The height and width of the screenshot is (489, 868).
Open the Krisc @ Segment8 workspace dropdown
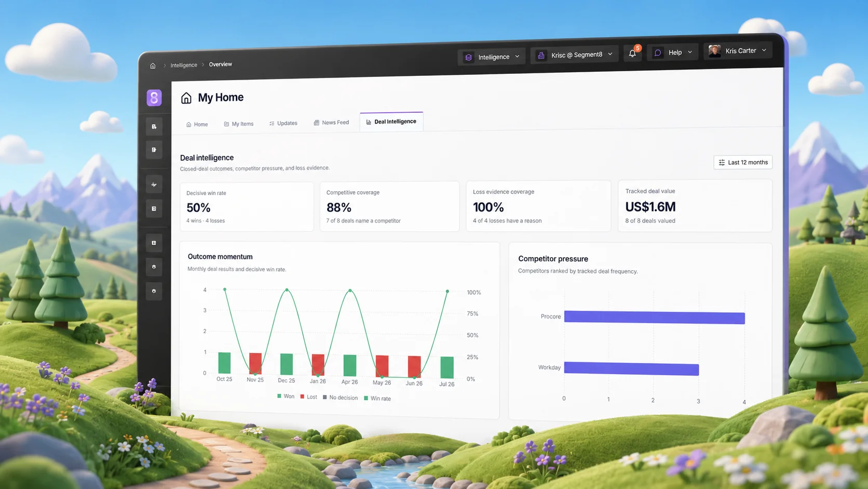point(575,55)
